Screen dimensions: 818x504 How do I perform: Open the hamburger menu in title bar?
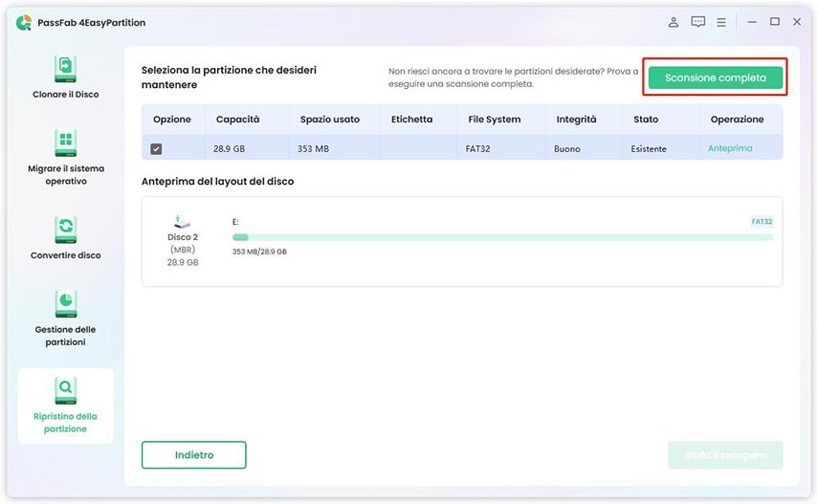click(721, 22)
